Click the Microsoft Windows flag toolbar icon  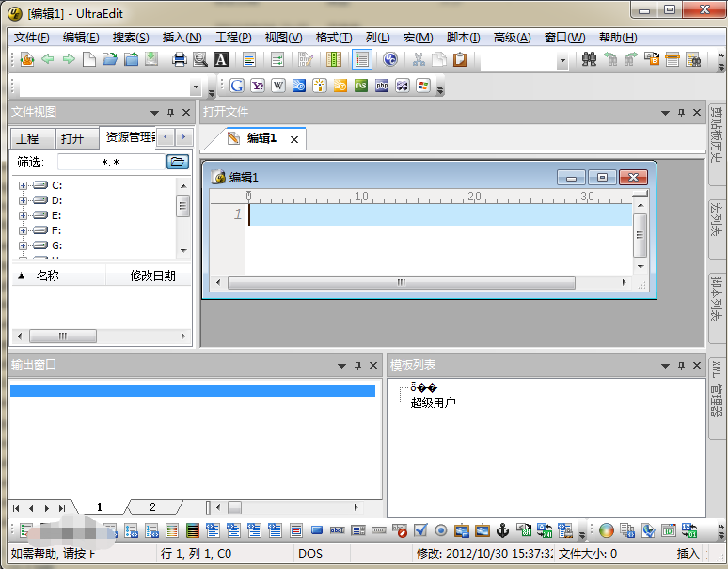tap(423, 86)
